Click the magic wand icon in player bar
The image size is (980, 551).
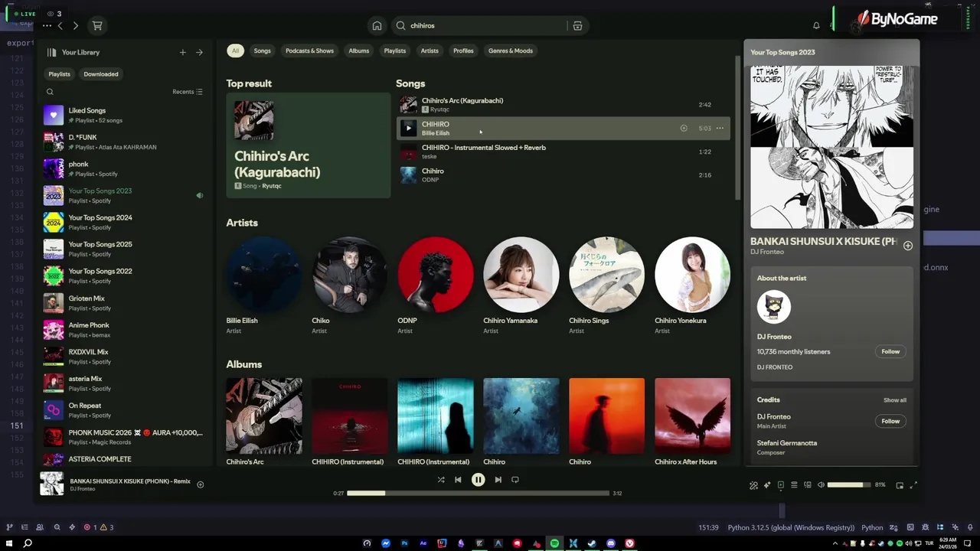tap(753, 485)
